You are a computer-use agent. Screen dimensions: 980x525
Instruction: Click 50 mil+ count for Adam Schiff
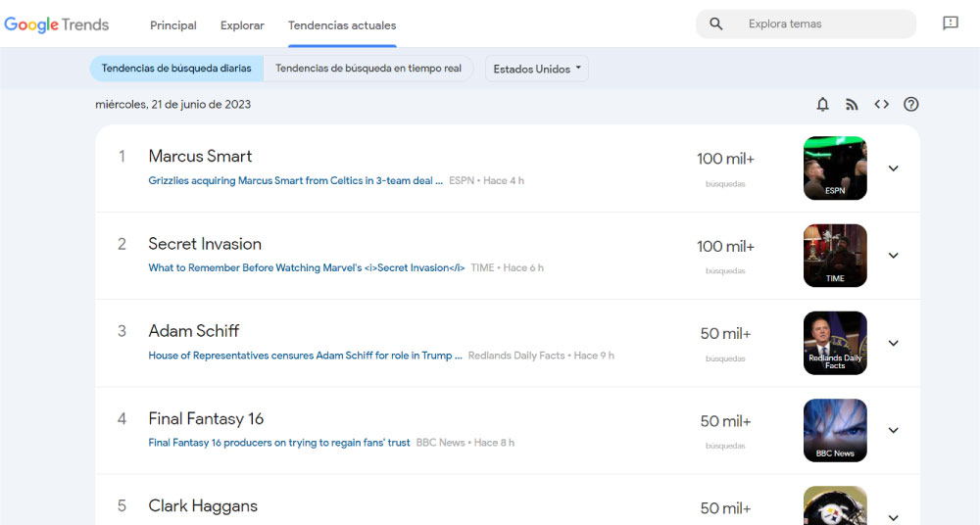[725, 334]
